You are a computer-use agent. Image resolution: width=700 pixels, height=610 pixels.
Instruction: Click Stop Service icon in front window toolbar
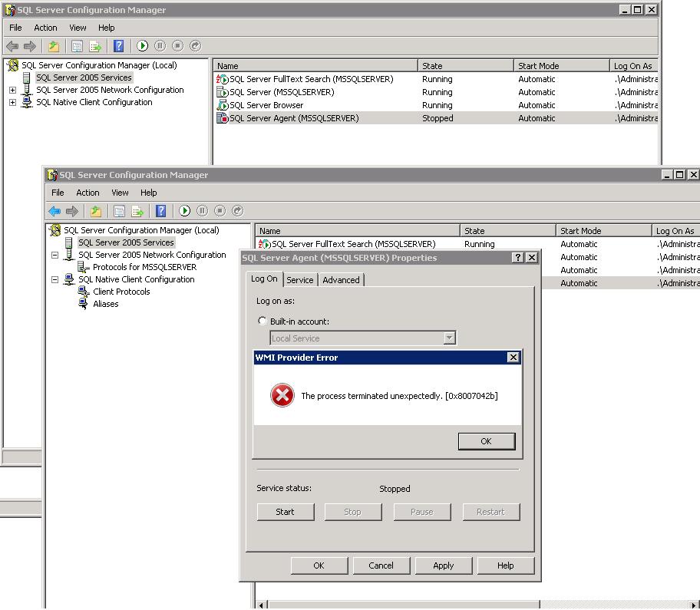coord(220,211)
